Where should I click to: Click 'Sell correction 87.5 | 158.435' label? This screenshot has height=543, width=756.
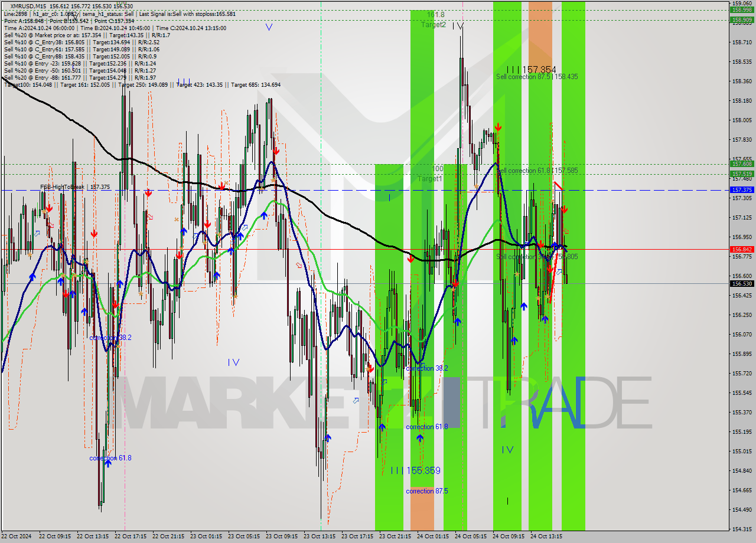(x=537, y=77)
